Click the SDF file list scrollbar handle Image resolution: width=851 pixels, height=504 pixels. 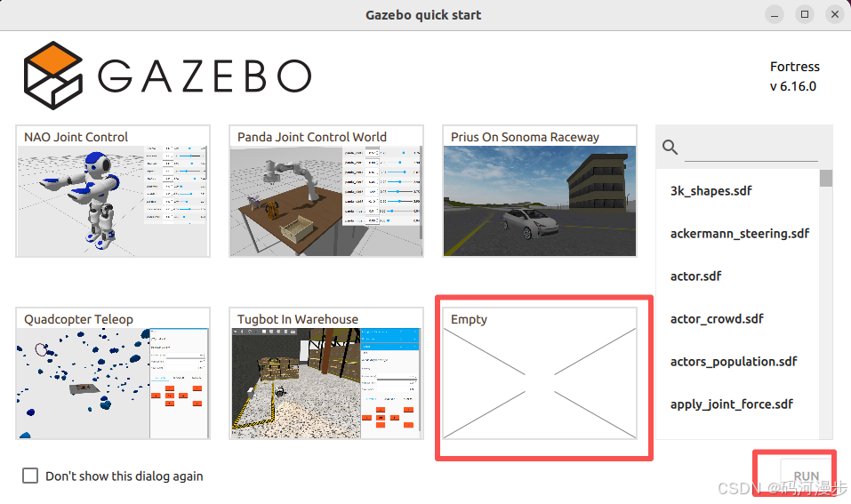click(826, 179)
